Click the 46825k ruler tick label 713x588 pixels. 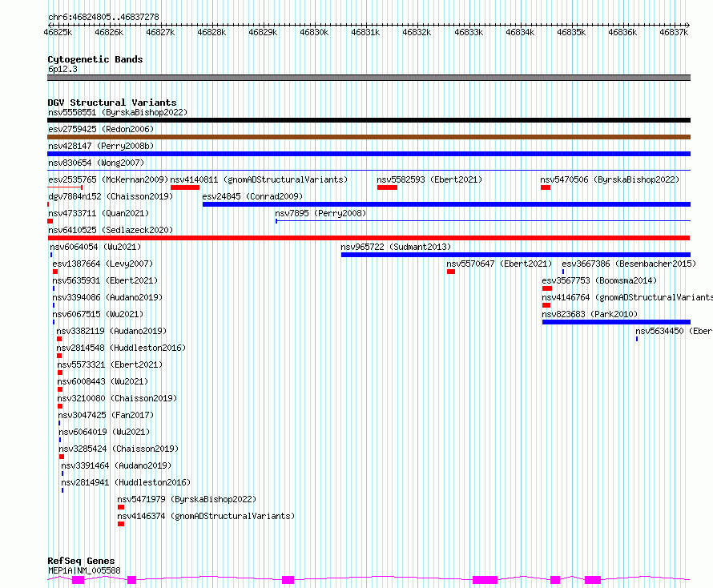click(x=58, y=32)
